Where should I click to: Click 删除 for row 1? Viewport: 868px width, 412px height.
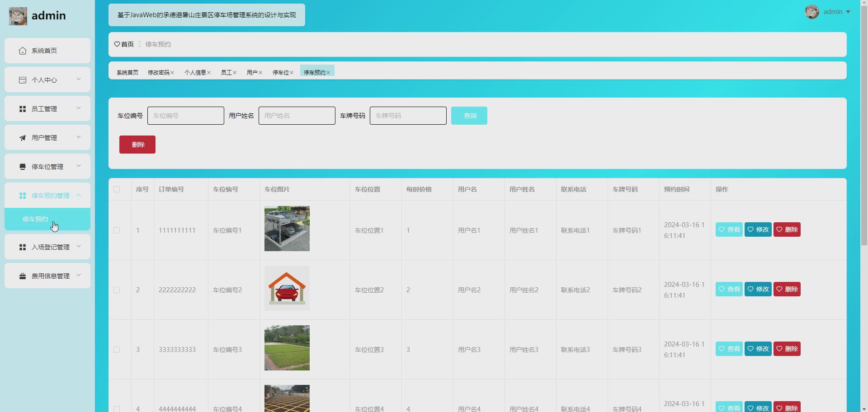click(x=787, y=229)
